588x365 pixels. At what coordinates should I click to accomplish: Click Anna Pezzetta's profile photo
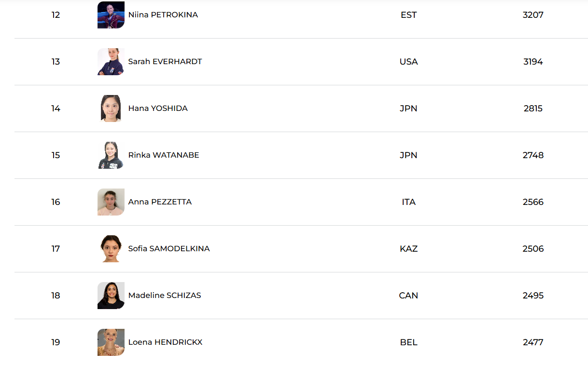[x=111, y=202]
